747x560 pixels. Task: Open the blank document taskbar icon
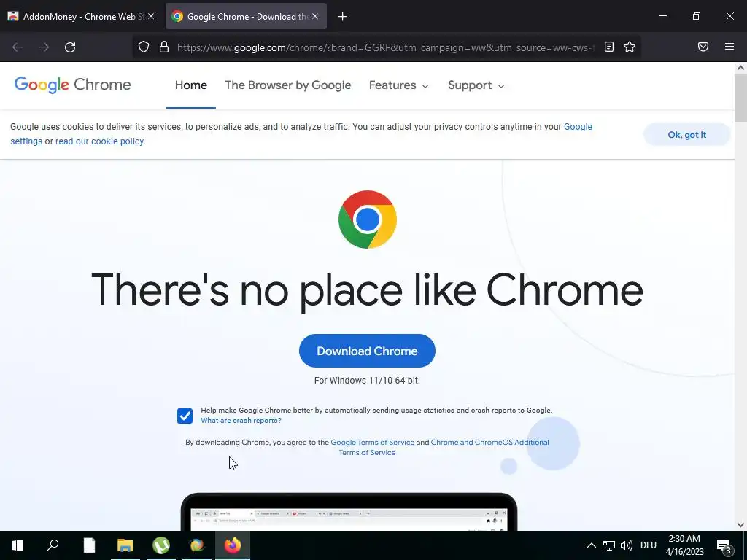pyautogui.click(x=89, y=545)
